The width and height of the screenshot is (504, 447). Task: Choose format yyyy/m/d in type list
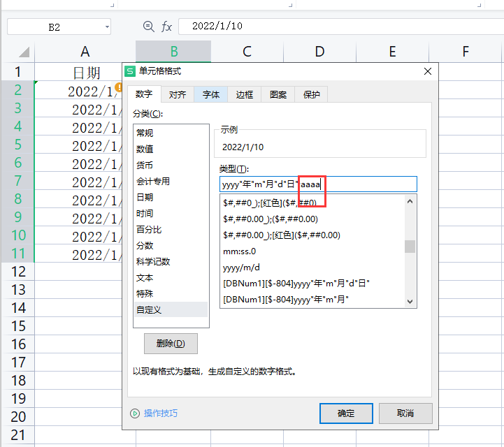click(312, 268)
